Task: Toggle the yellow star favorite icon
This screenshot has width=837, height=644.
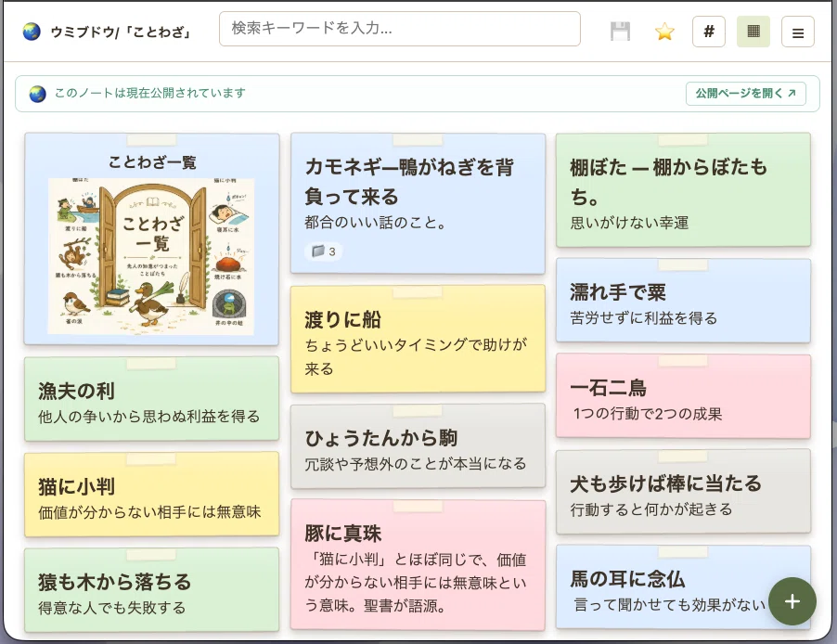Action: (664, 32)
